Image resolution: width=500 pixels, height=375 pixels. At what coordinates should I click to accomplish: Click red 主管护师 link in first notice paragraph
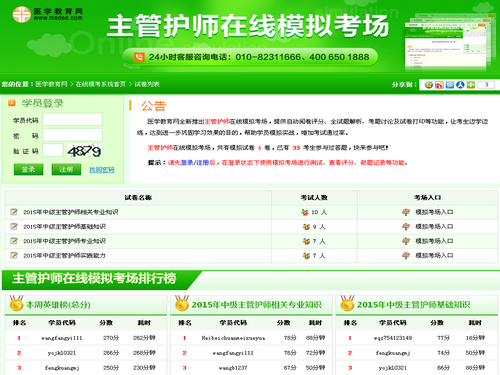(x=217, y=121)
